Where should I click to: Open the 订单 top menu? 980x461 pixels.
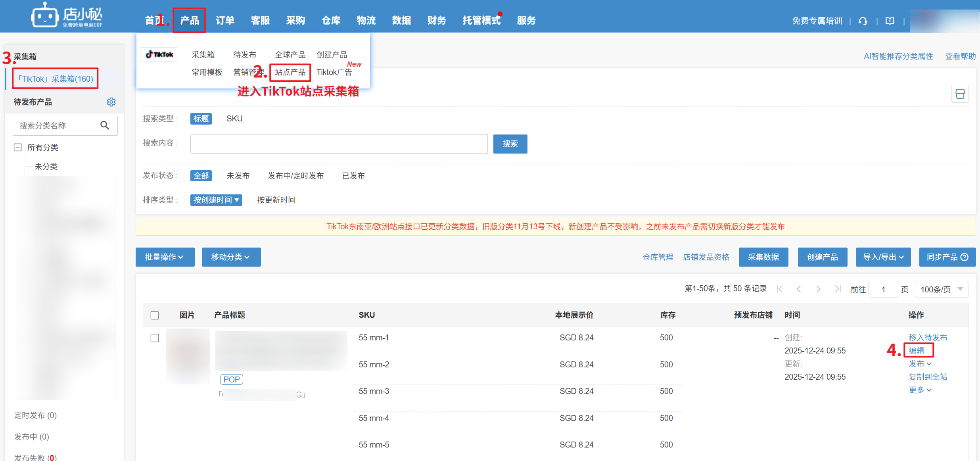click(x=225, y=20)
